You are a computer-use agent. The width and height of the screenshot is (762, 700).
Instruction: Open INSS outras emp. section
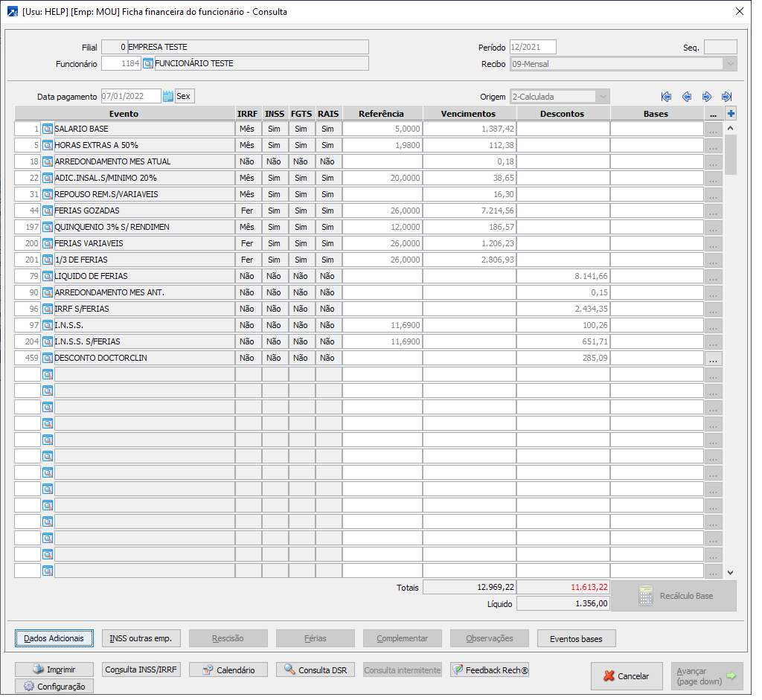141,638
